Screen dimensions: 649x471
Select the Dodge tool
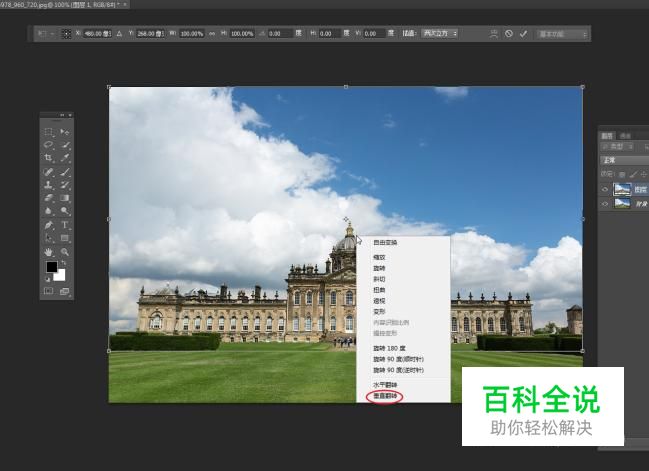click(65, 211)
